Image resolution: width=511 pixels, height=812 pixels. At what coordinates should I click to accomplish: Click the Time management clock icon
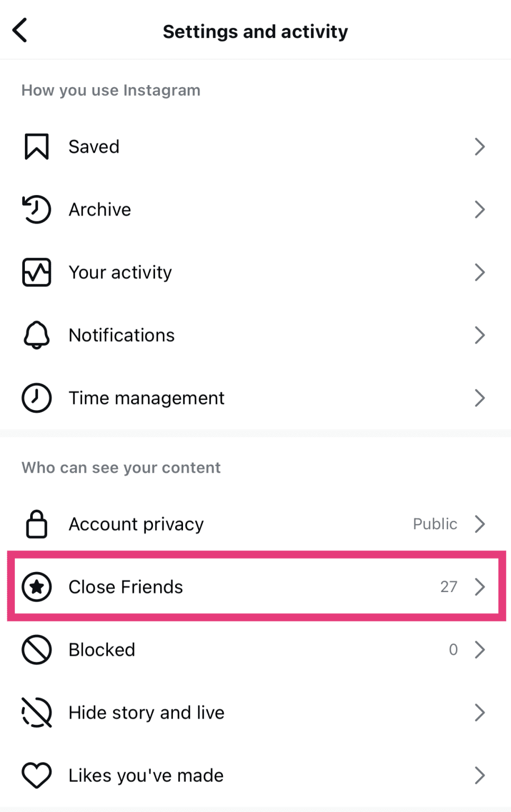[36, 398]
